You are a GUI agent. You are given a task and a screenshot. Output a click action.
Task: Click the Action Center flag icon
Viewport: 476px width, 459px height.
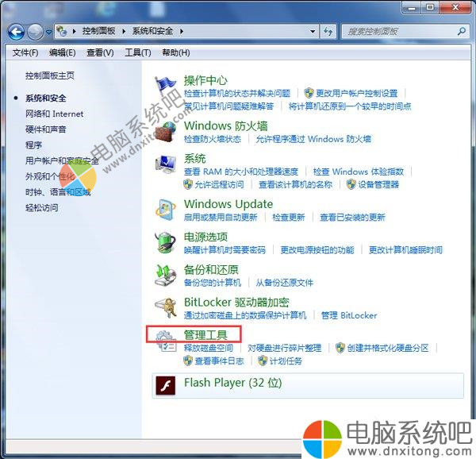166,86
